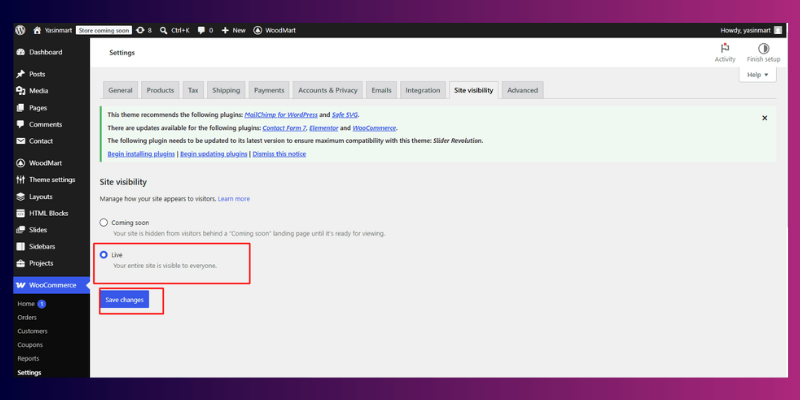
Task: Select the Live radio option
Action: pos(104,255)
